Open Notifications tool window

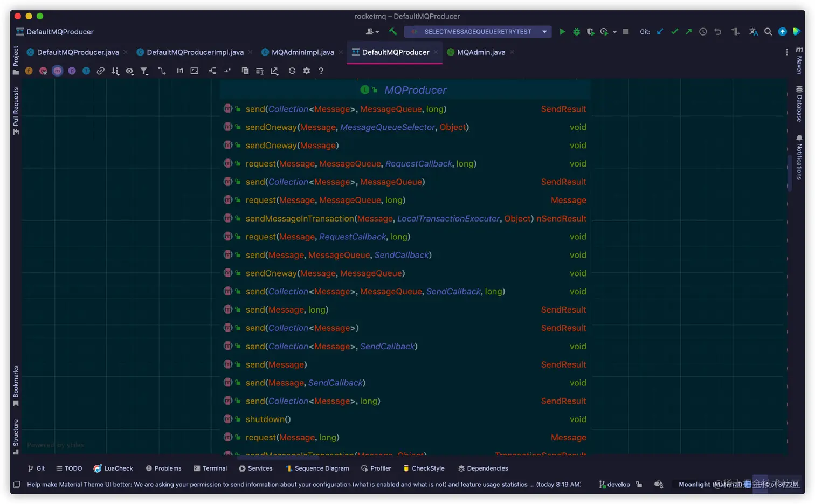pos(799,157)
